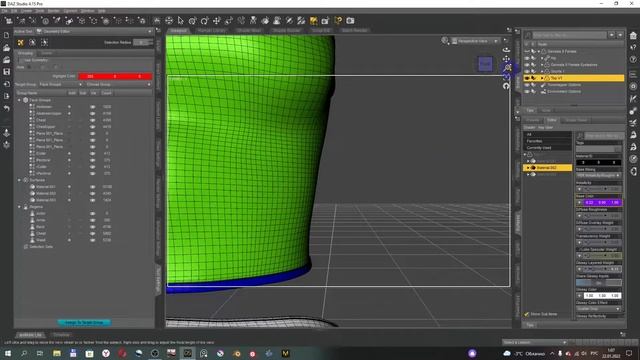Switch to the Timeline tab

pos(62,335)
